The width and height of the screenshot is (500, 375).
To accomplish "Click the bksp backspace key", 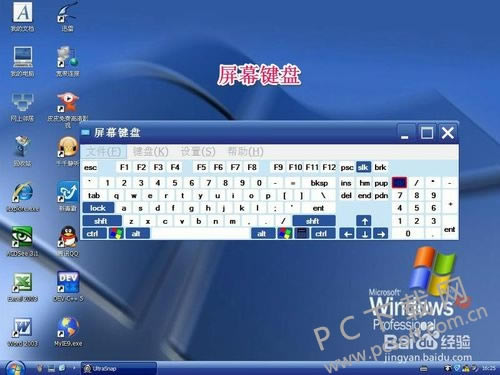I will 319,183.
